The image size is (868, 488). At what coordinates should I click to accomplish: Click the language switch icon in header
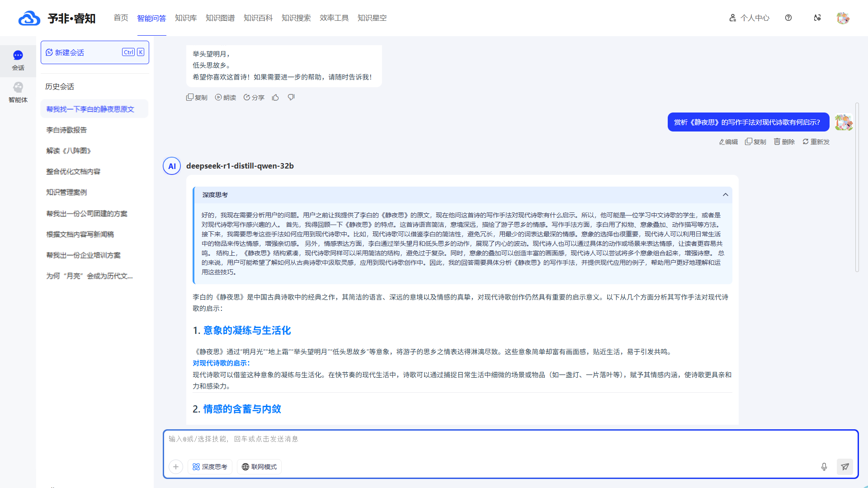point(817,18)
